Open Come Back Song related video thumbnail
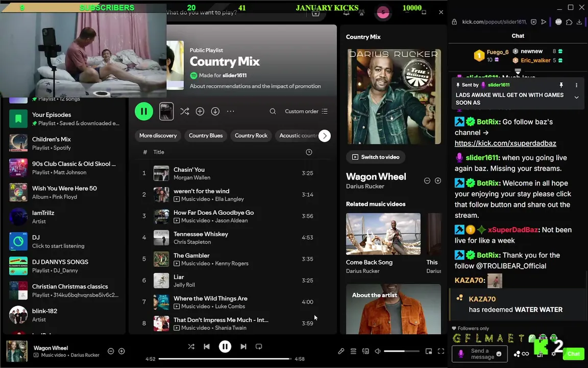The height and width of the screenshot is (368, 588). pos(383,234)
